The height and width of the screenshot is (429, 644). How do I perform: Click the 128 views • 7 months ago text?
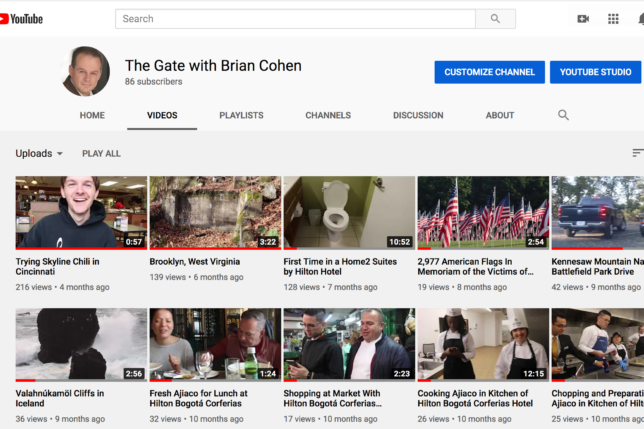click(330, 287)
